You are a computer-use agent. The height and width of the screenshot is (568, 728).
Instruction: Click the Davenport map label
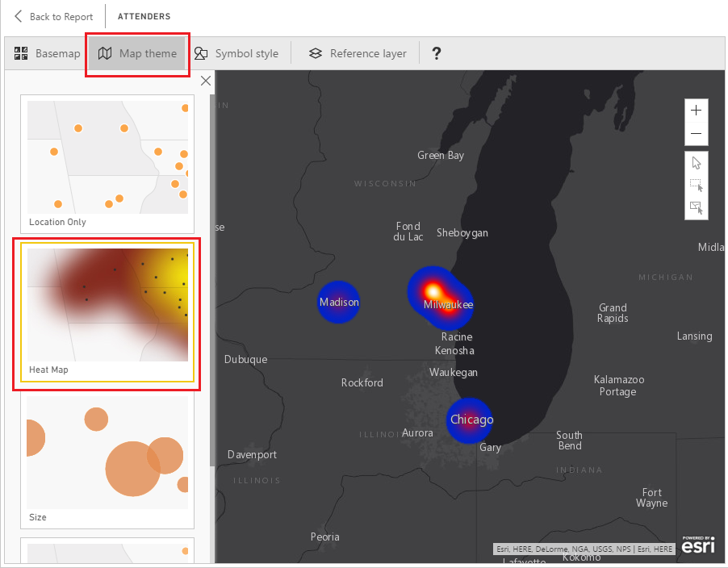pos(252,455)
